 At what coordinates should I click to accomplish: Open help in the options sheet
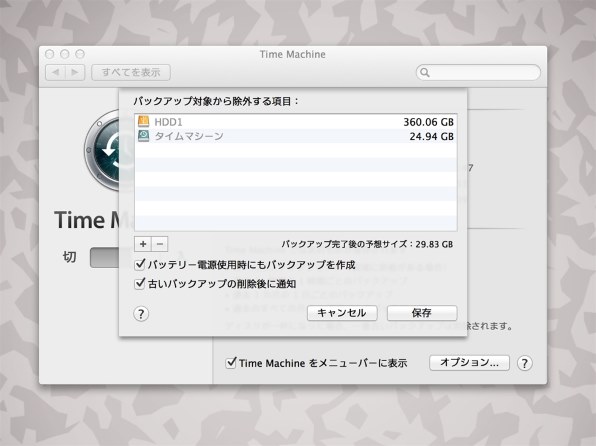(141, 314)
